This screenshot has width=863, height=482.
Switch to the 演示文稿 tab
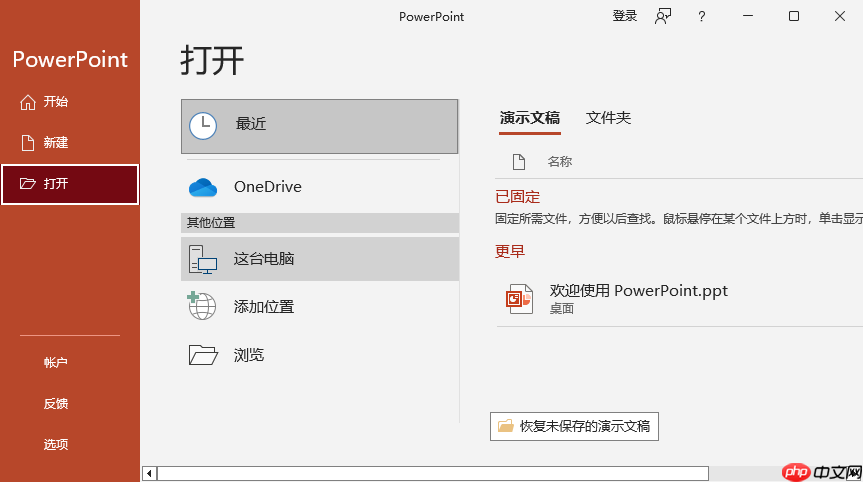[529, 118]
